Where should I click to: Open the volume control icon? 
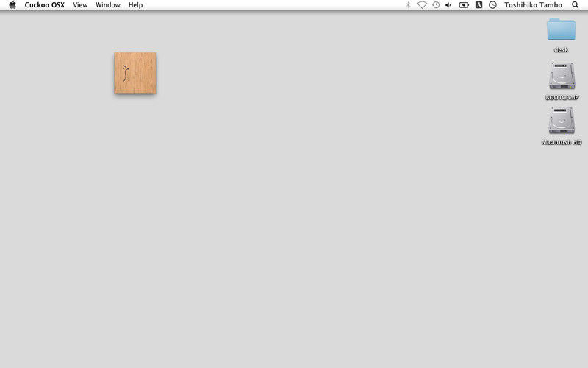[x=448, y=5]
